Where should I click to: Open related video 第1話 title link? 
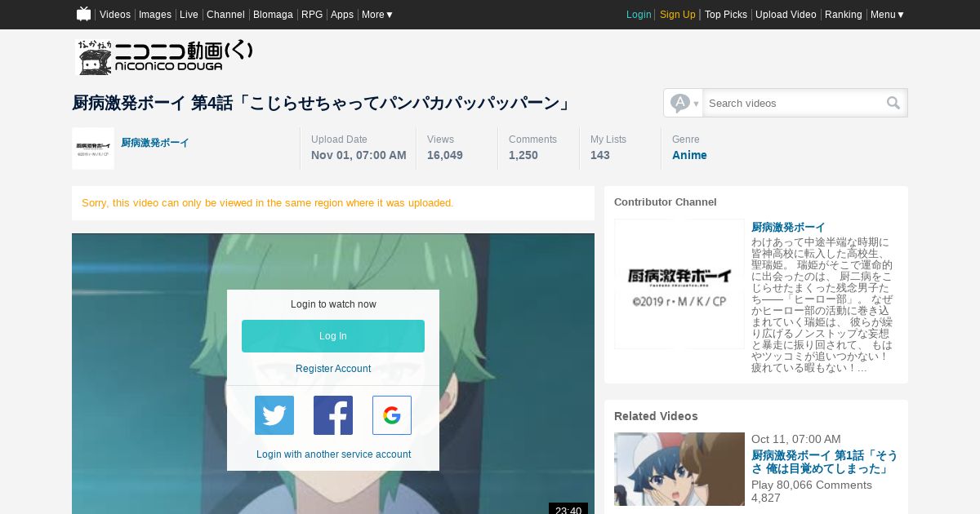tap(824, 462)
